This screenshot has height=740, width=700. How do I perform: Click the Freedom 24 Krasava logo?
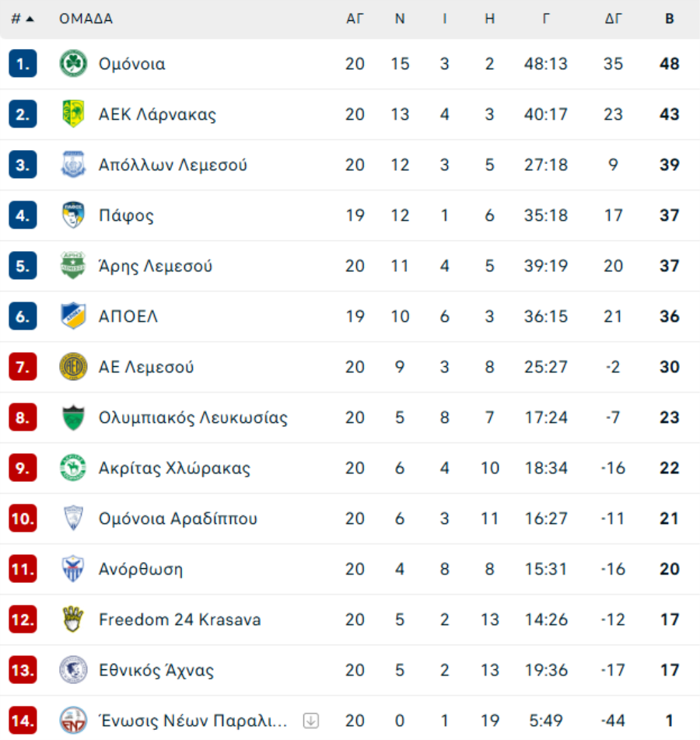point(73,620)
